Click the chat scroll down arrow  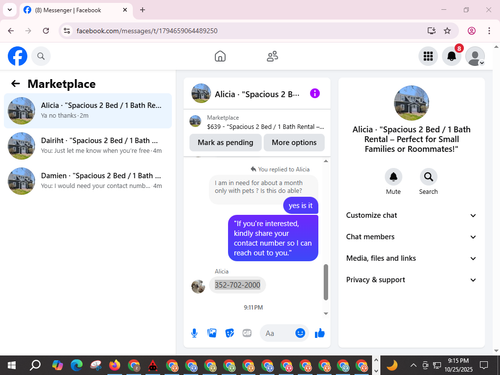click(326, 313)
